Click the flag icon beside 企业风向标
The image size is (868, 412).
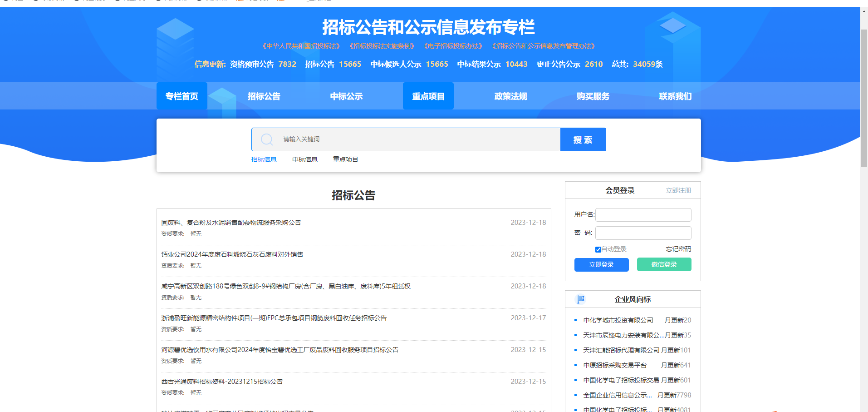coord(580,299)
